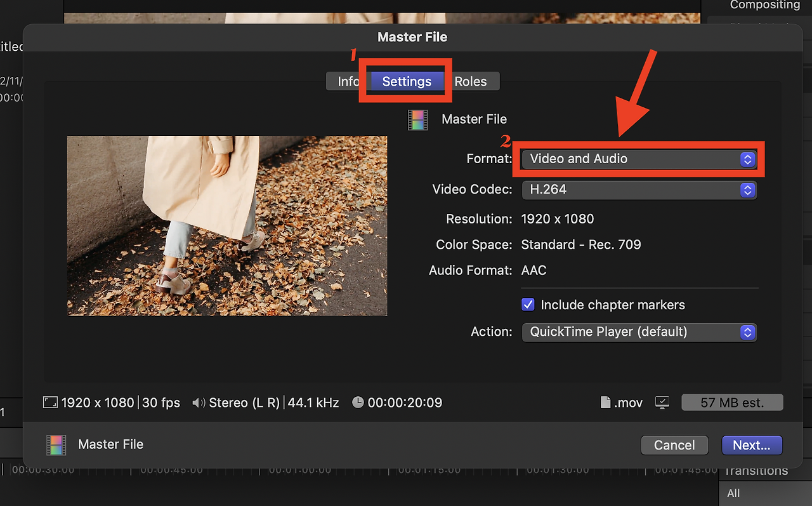
Task: Click the filmstrip icon beside bottom Master File label
Action: tap(56, 444)
